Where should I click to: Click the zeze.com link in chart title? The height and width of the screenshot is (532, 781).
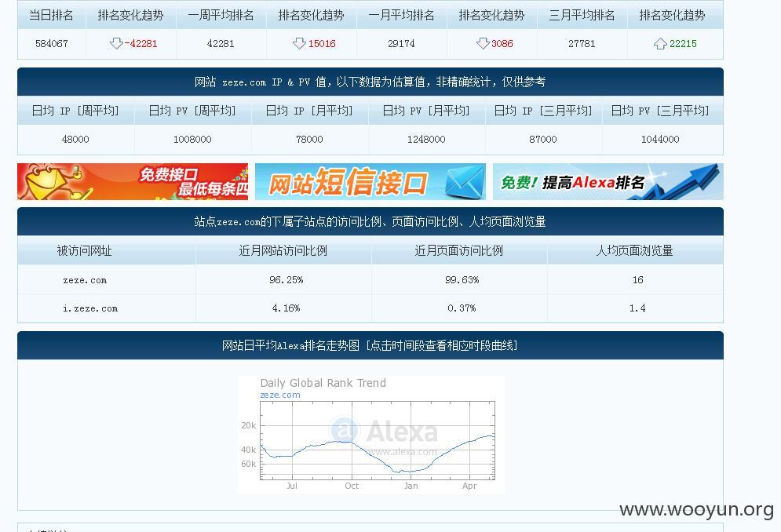coord(280,395)
